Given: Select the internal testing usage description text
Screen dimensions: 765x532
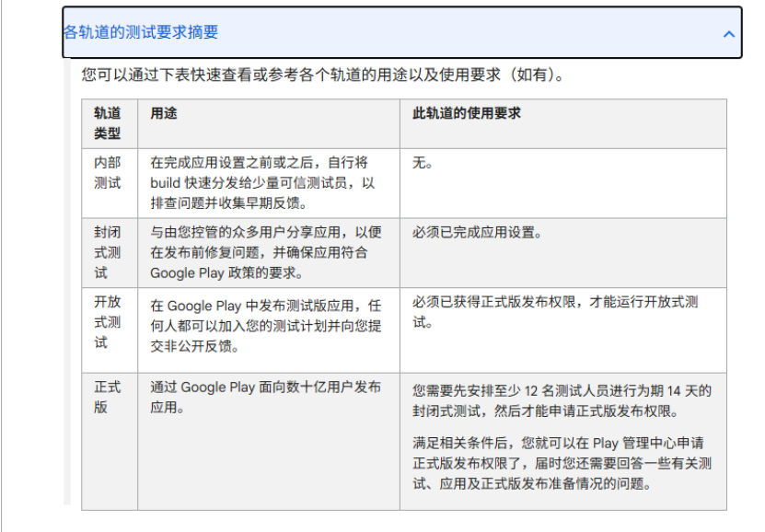Looking at the screenshot, I should 263,182.
